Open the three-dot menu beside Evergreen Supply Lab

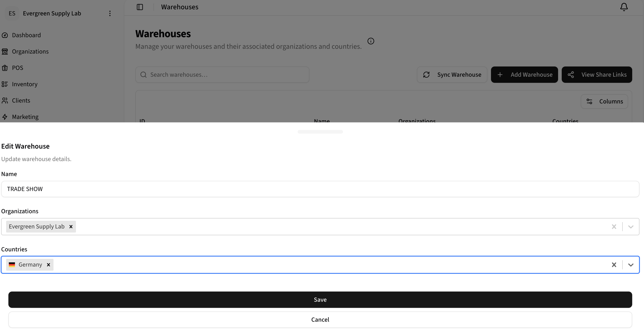click(x=110, y=13)
